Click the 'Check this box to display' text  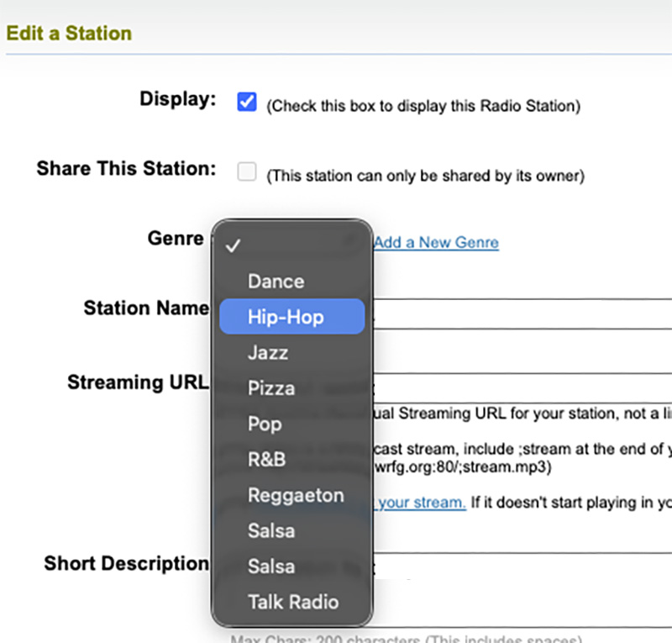423,106
